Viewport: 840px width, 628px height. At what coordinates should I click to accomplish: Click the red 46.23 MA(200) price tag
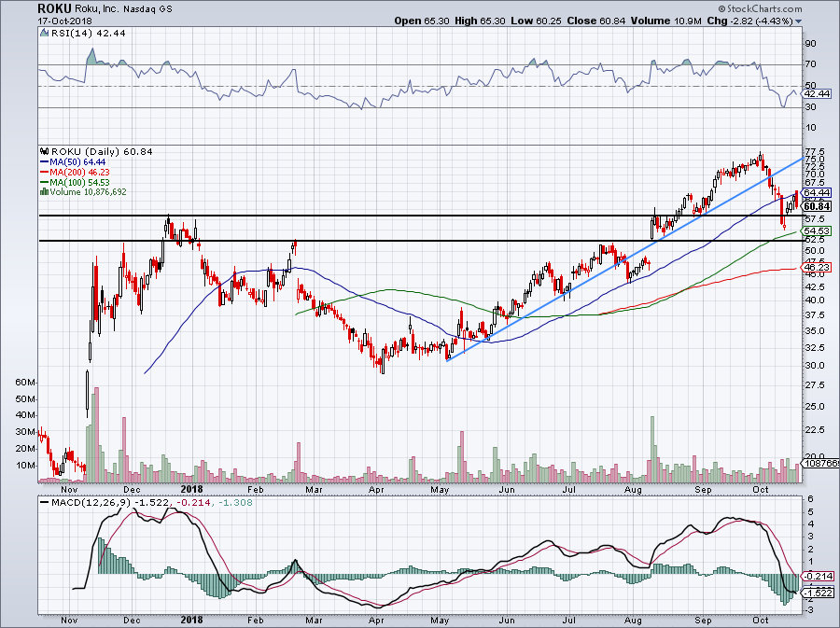[817, 266]
